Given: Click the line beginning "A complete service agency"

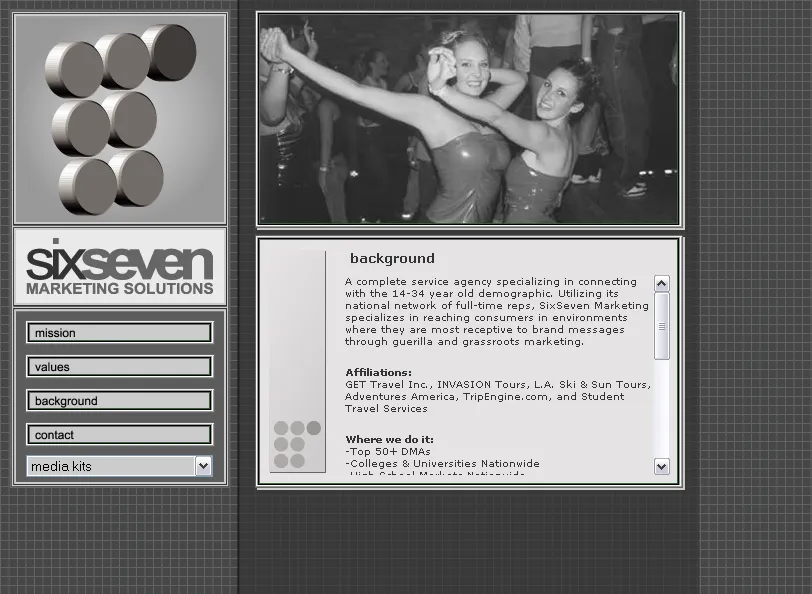Looking at the screenshot, I should point(491,282).
